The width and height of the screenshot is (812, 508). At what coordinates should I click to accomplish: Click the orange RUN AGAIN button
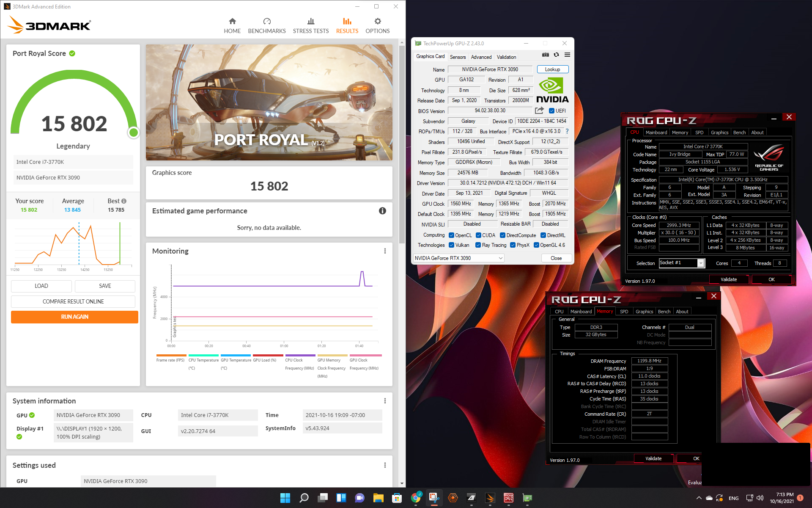pyautogui.click(x=74, y=317)
